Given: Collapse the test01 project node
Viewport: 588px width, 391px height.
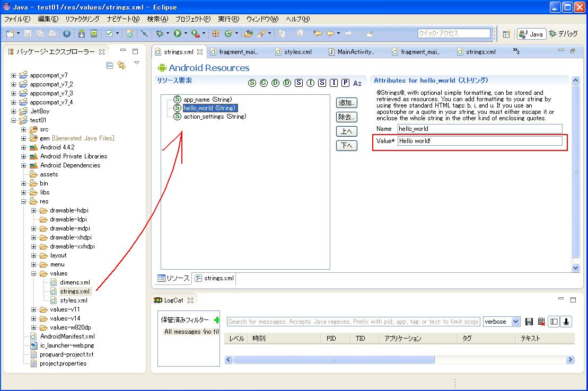Looking at the screenshot, I should [13, 120].
